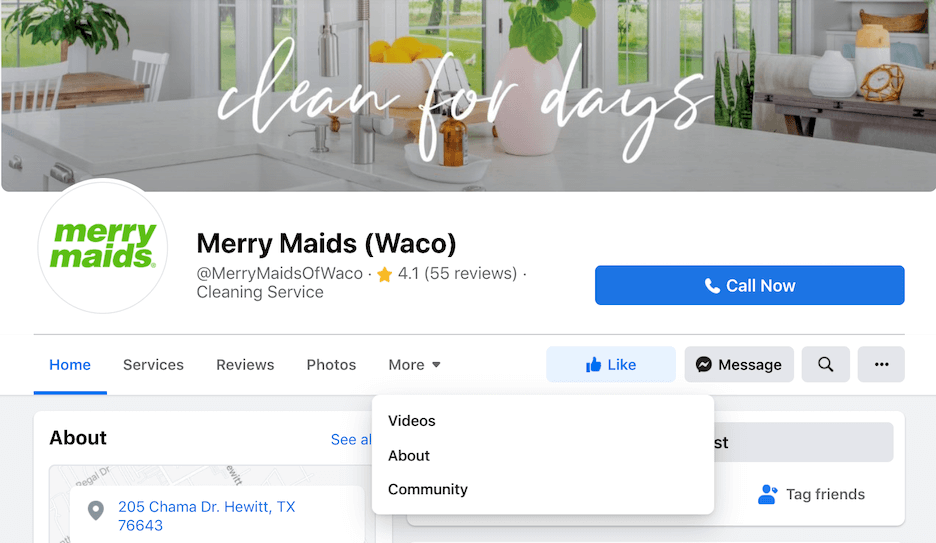Click the search magnifier button

tap(826, 364)
